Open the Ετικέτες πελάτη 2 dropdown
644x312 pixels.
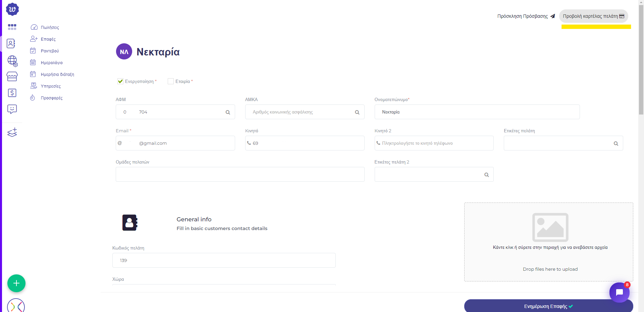434,175
